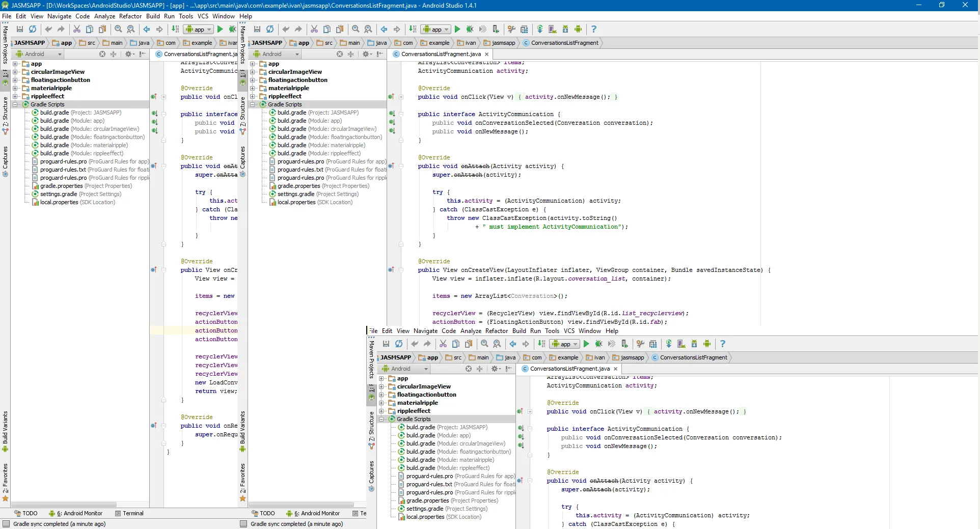This screenshot has height=529, width=980.
Task: Click Attach Debugger to Android Process, top toolbar
Action: click(496, 30)
